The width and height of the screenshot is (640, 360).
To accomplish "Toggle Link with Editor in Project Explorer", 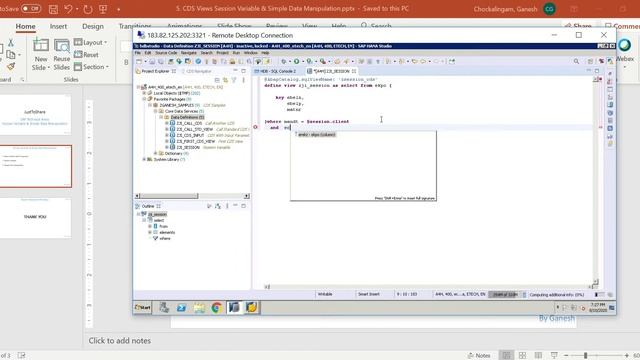I will click(x=225, y=80).
